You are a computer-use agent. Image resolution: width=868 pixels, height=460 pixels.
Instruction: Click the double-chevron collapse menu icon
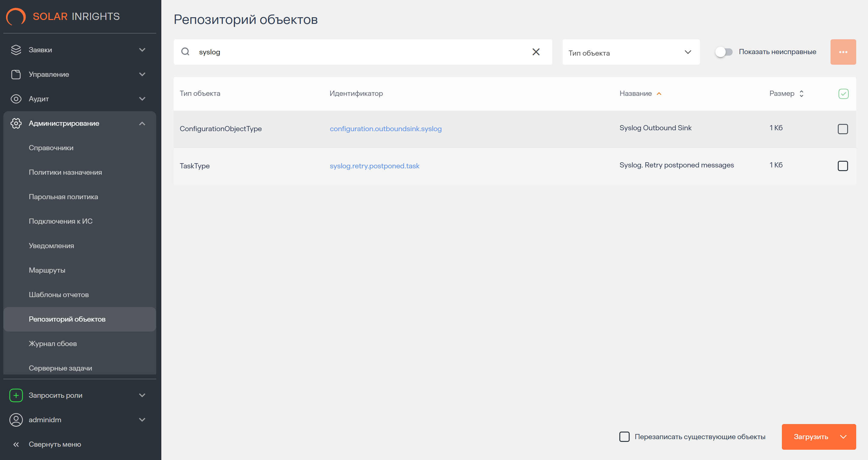coord(16,445)
